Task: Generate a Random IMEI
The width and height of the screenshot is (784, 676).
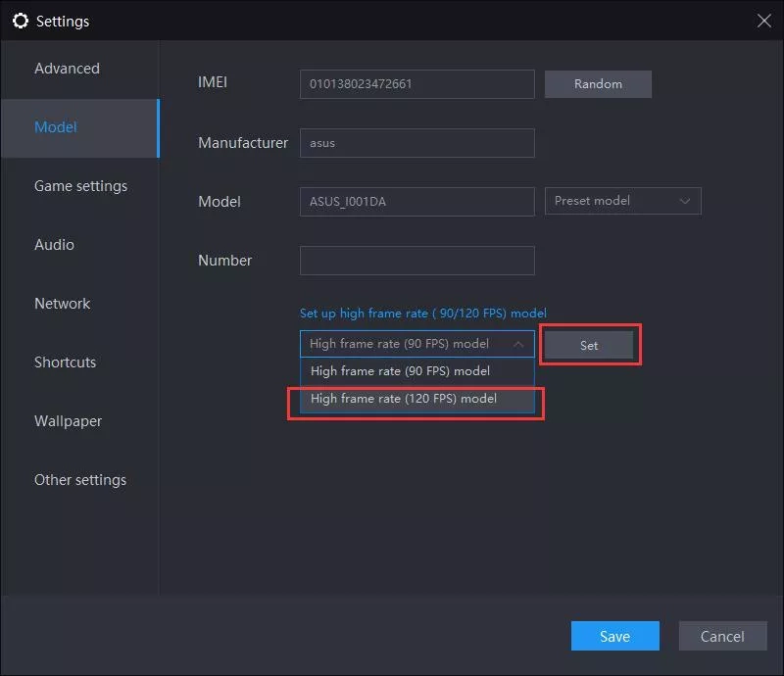Action: pyautogui.click(x=598, y=84)
